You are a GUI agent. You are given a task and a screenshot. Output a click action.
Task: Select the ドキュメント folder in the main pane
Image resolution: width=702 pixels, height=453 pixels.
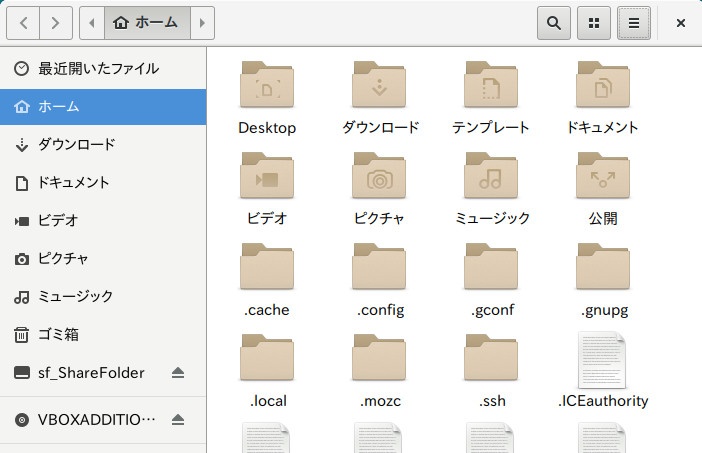click(x=603, y=84)
